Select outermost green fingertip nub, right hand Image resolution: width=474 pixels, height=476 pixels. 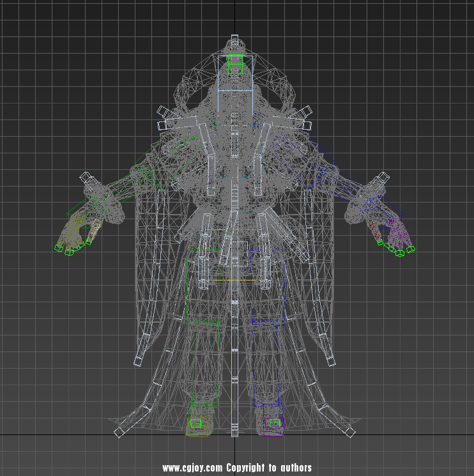click(x=410, y=249)
